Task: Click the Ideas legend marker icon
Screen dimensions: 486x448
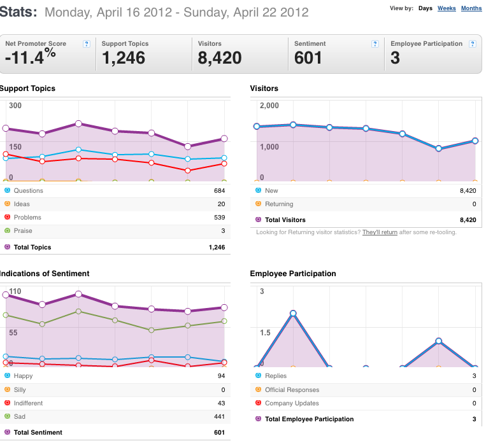Action: [8, 204]
